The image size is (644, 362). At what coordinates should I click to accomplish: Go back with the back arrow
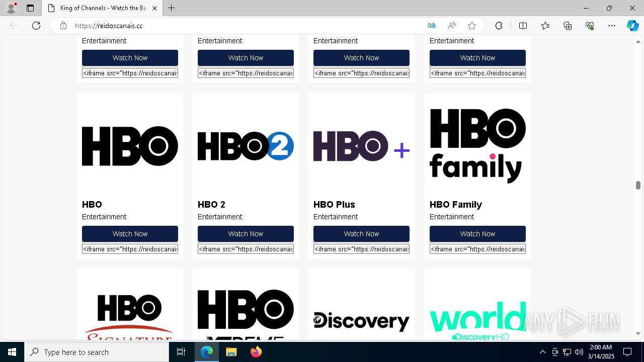[14, 26]
